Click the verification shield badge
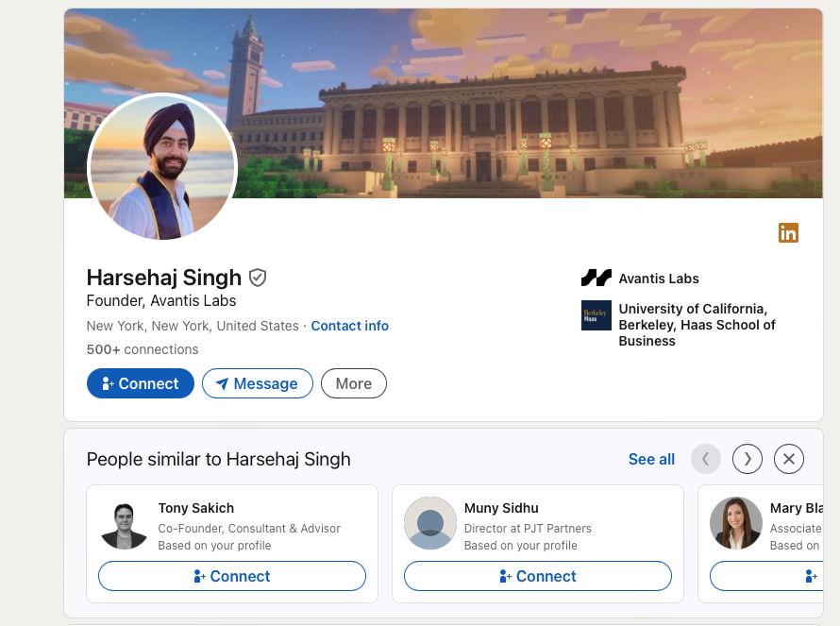 point(258,278)
